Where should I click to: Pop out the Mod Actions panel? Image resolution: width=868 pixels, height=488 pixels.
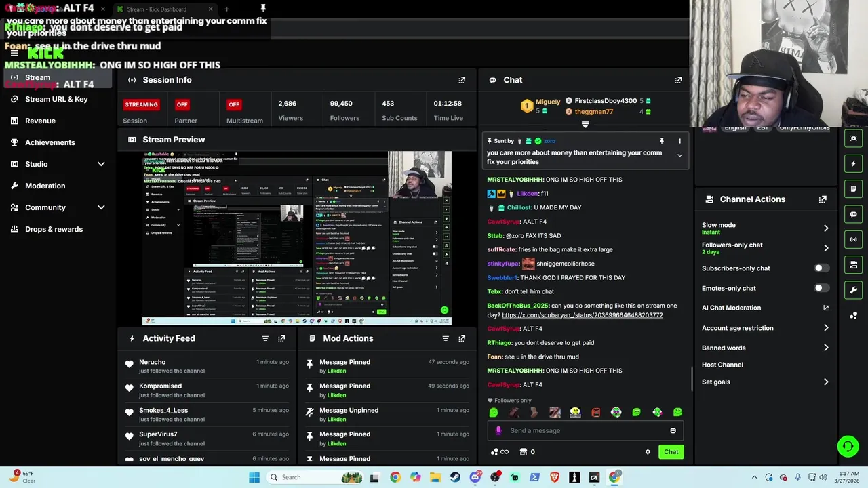462,338
